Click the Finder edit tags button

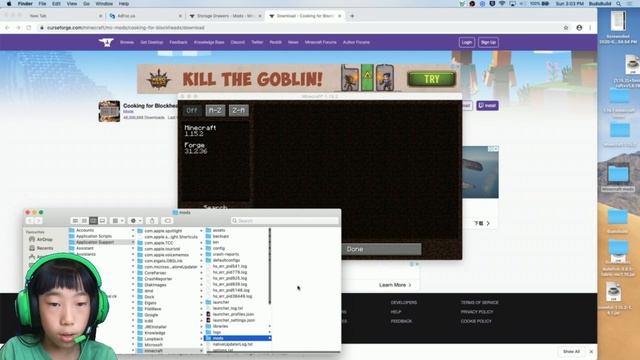pos(167,220)
